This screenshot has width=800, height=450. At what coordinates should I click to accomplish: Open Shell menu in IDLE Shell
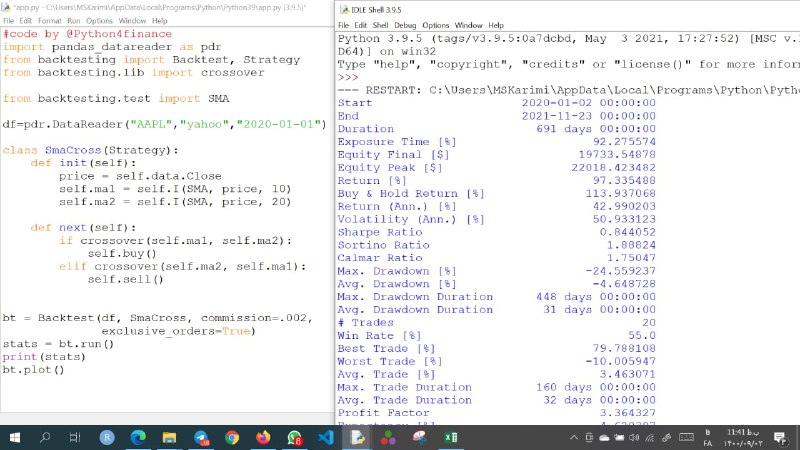click(x=380, y=25)
